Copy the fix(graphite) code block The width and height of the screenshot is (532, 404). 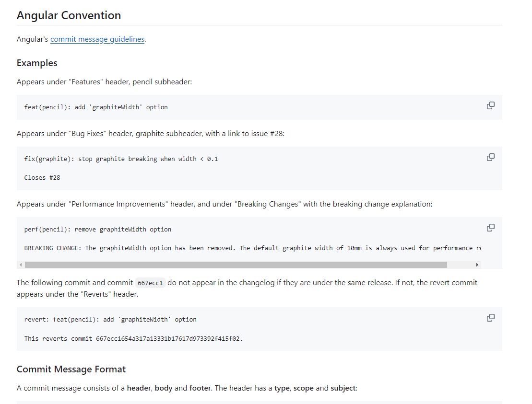pos(491,157)
